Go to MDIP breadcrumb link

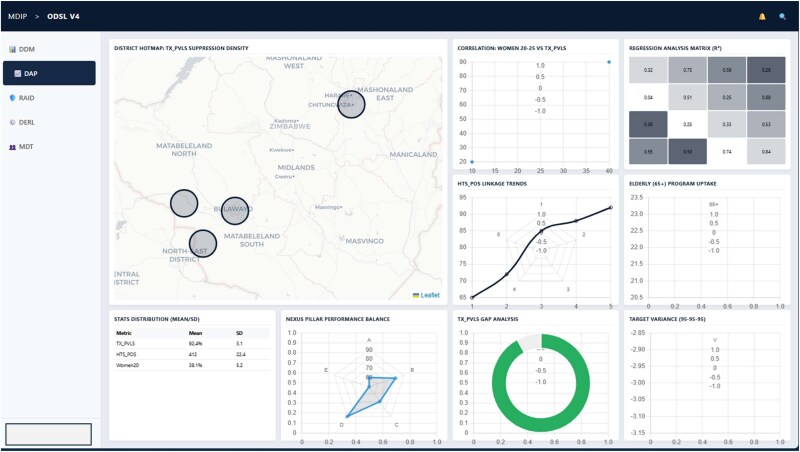pyautogui.click(x=17, y=16)
